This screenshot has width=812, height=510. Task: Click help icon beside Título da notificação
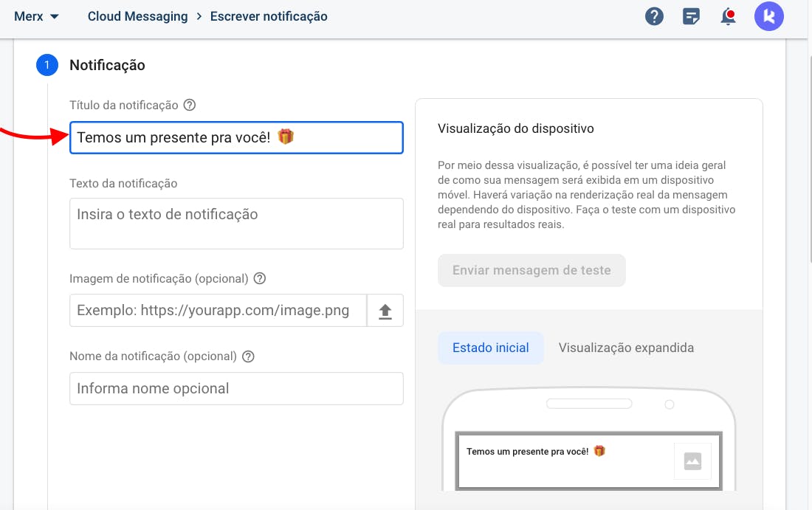[190, 105]
